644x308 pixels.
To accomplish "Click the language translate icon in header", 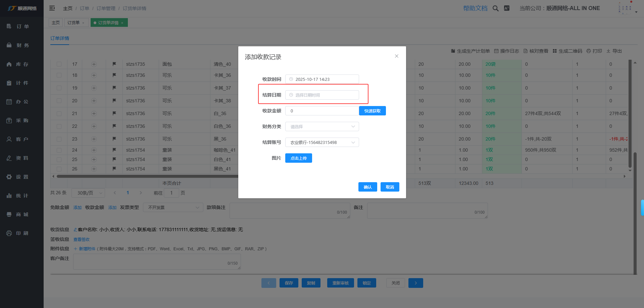I will click(507, 8).
